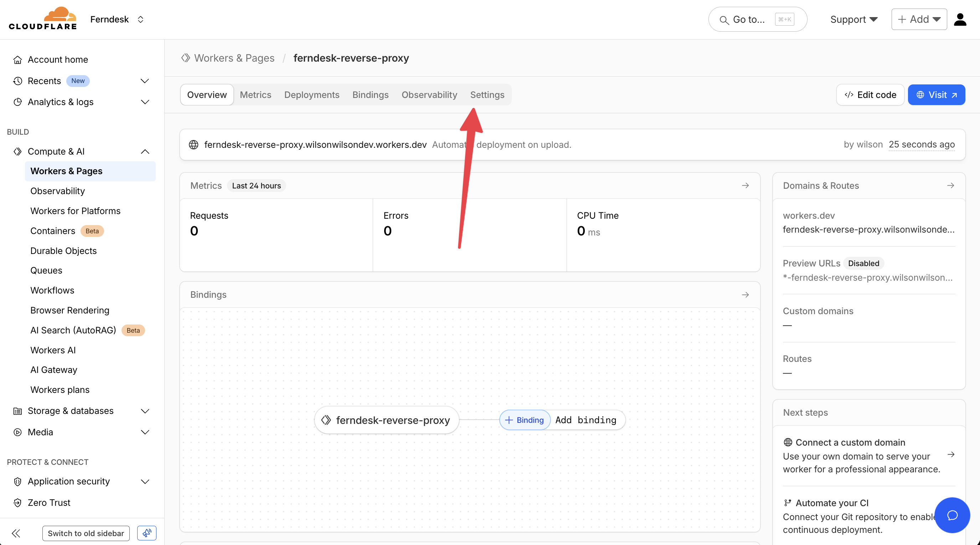Collapse sidebar with double-chevron icon

16,533
